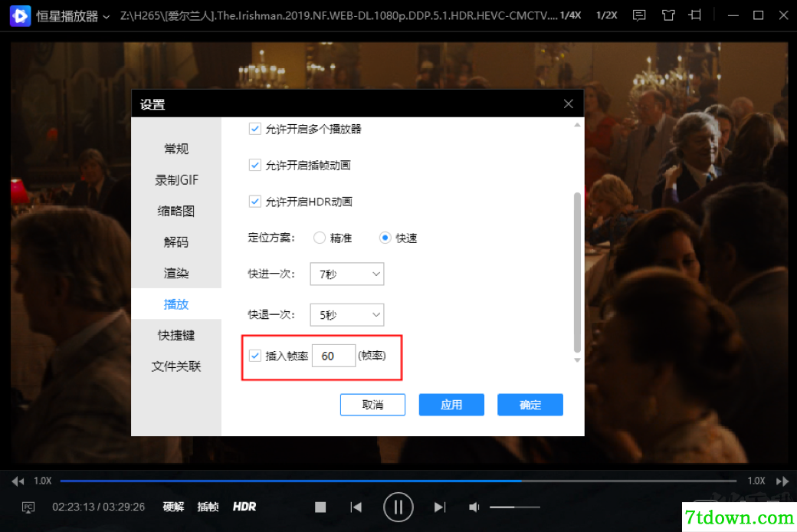Switch to the 解码 settings tab
The image size is (797, 532).
(175, 242)
